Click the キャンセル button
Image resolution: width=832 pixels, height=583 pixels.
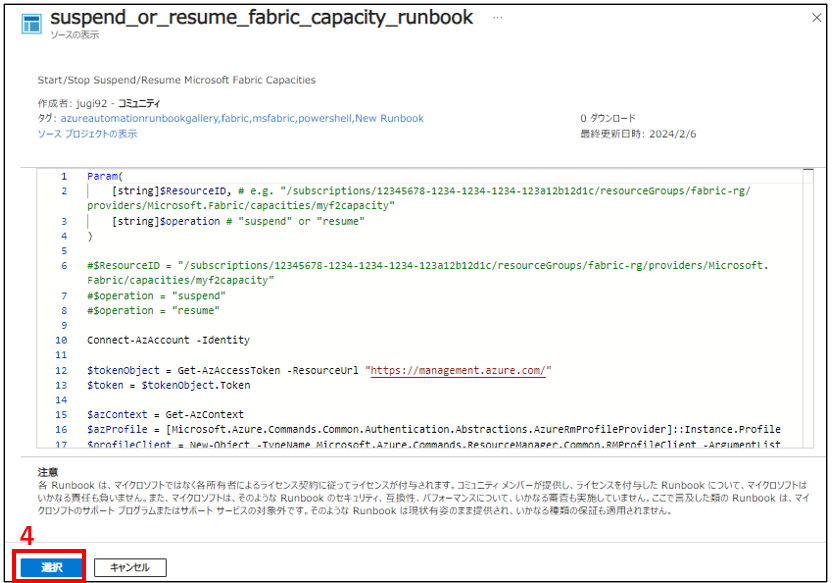click(x=130, y=567)
